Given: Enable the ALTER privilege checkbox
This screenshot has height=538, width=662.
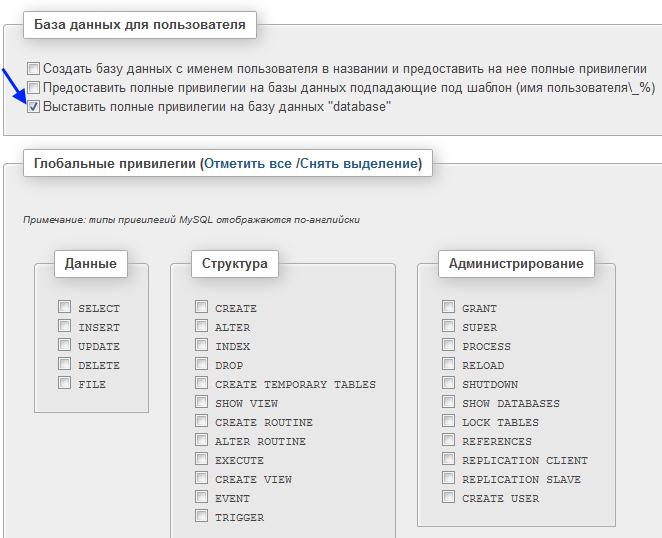Looking at the screenshot, I should click(201, 326).
